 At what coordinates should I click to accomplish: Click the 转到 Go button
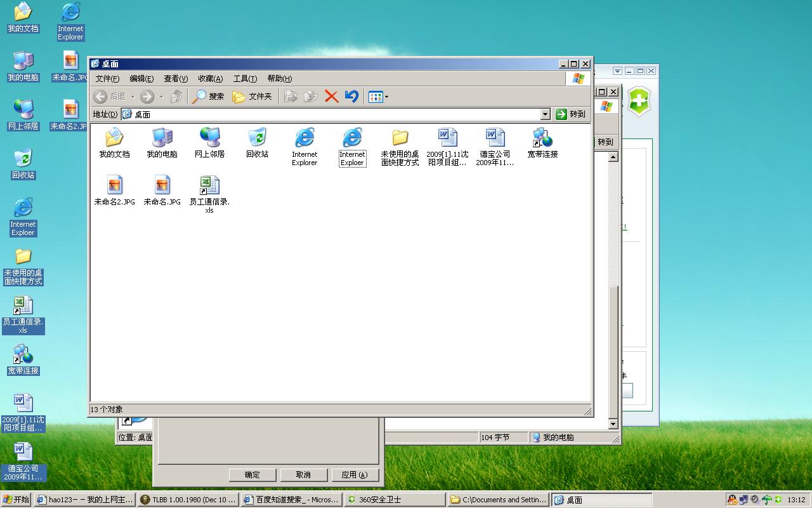[570, 114]
